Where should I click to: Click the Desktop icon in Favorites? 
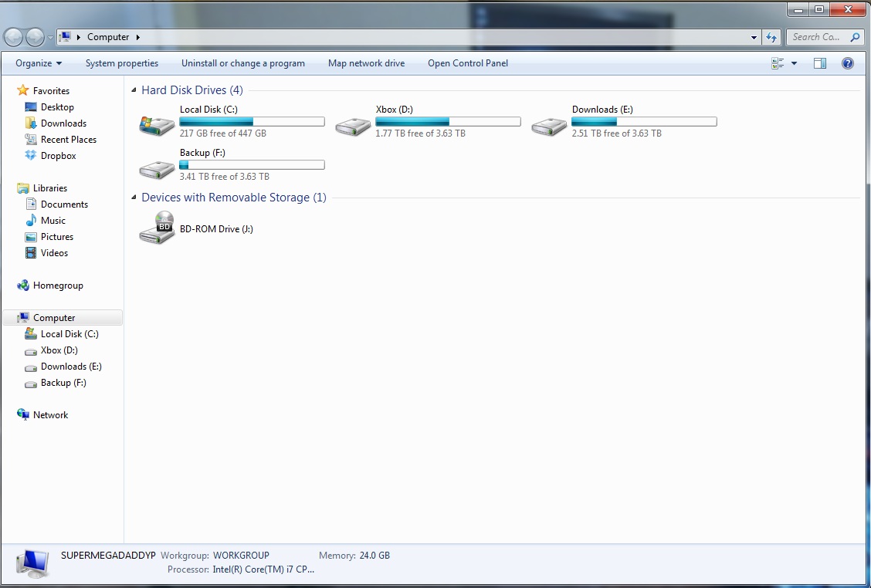coord(31,107)
